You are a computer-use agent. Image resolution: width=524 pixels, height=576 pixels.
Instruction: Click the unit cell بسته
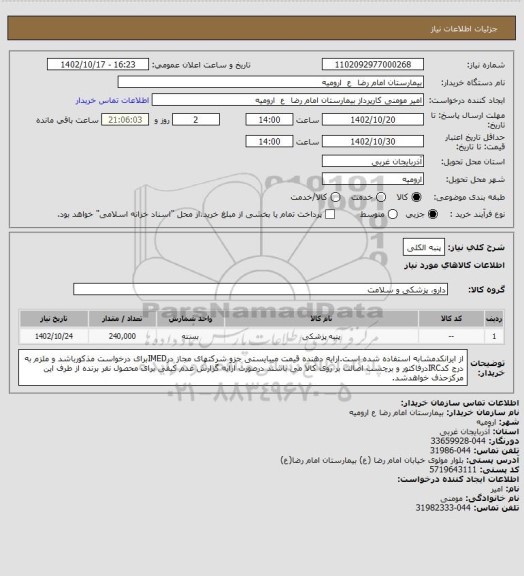190,336
